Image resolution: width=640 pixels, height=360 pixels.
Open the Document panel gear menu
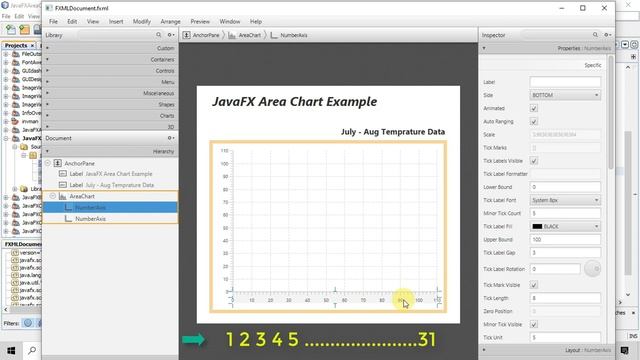click(x=171, y=138)
